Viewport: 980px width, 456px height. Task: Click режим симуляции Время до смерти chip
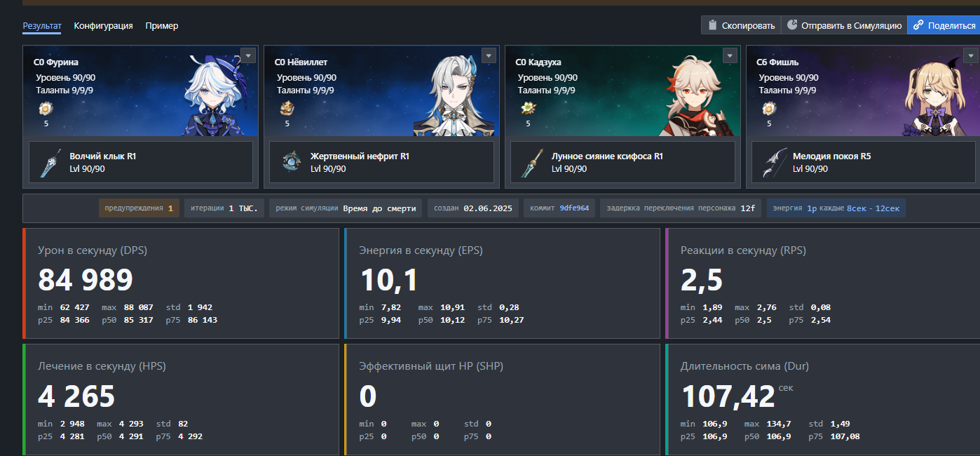(x=346, y=208)
